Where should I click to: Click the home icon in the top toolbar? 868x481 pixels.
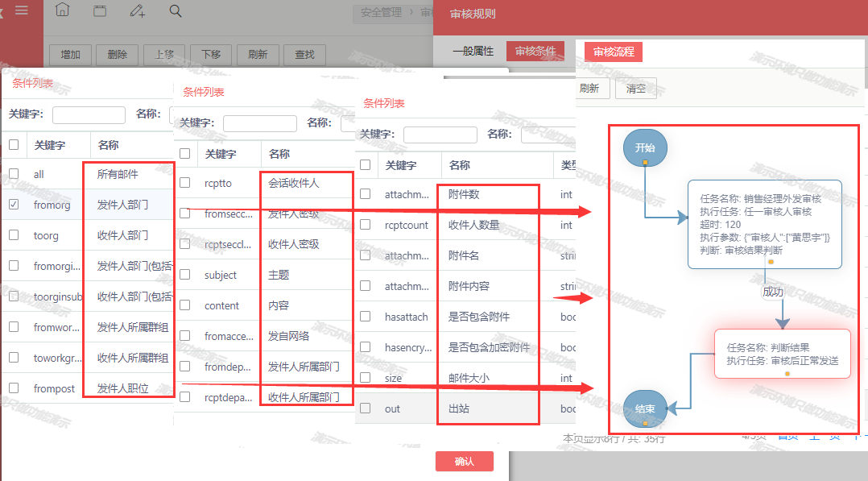(x=62, y=10)
